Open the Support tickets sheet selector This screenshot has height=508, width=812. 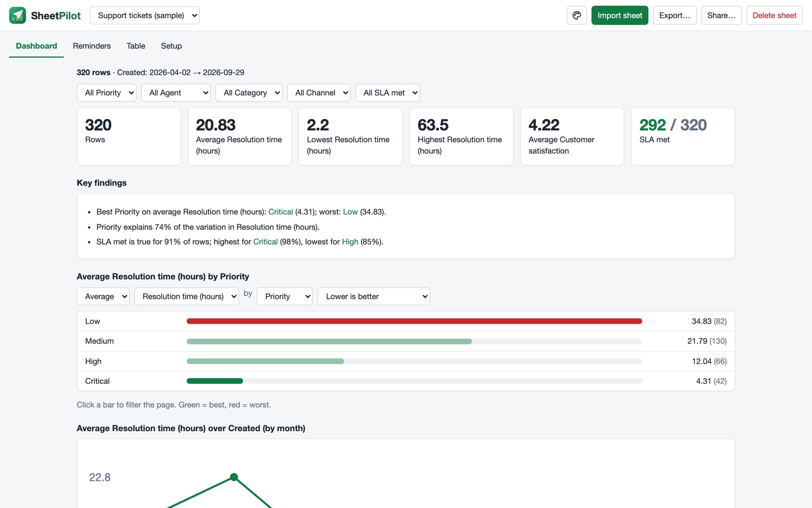(144, 15)
